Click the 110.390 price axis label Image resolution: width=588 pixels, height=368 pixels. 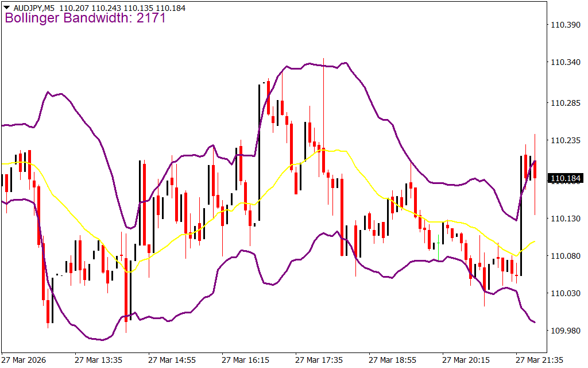[566, 25]
